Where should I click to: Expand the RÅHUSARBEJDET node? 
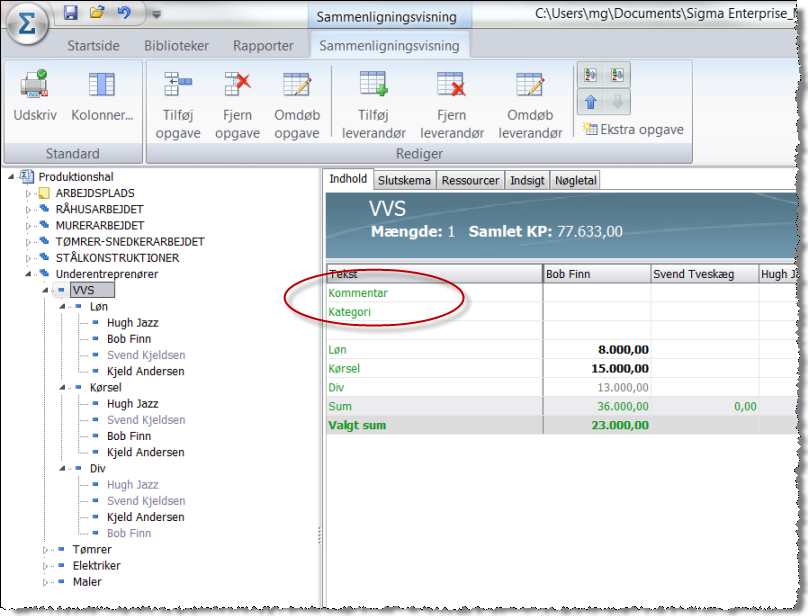click(x=28, y=210)
